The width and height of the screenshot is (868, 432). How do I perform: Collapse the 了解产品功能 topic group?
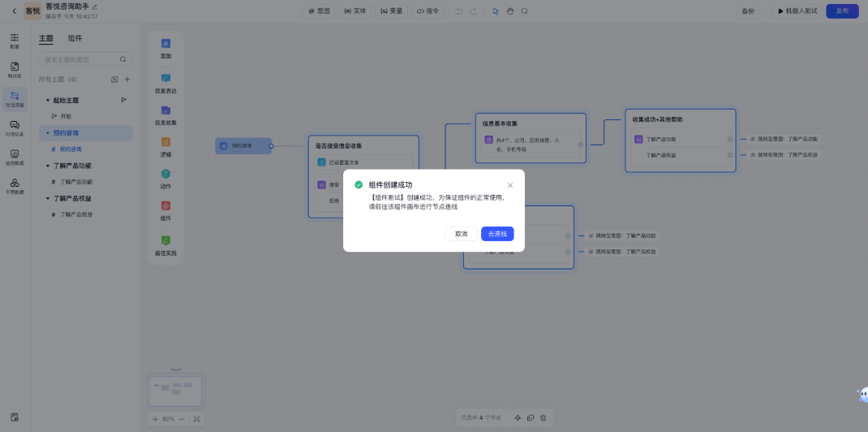coord(48,165)
